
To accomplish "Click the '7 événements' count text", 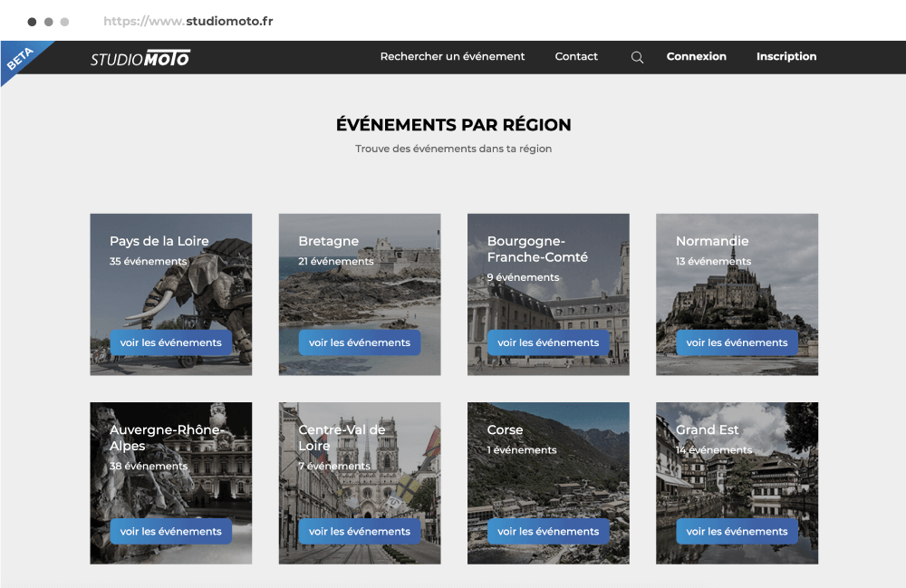I will [334, 466].
